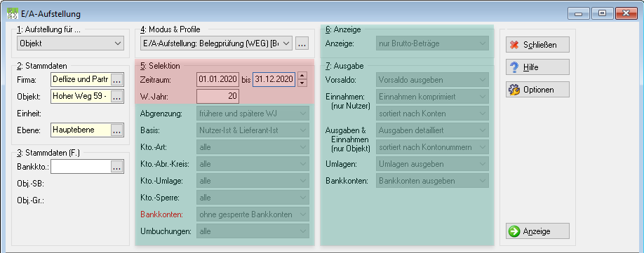Open the Abgrenzung dropdown
This screenshot has width=644, height=253.
pyautogui.click(x=253, y=113)
